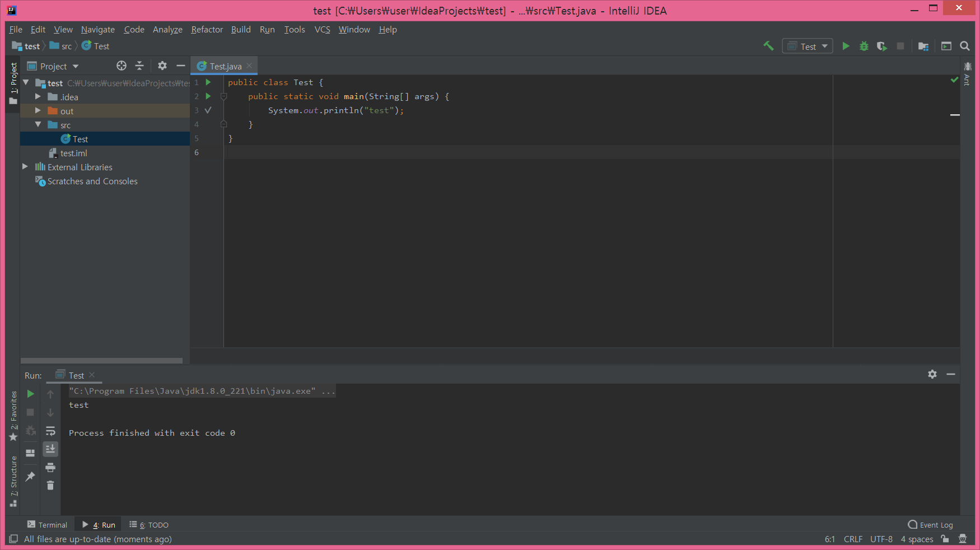The height and width of the screenshot is (550, 980).
Task: Open the Navigate menu
Action: tap(98, 29)
